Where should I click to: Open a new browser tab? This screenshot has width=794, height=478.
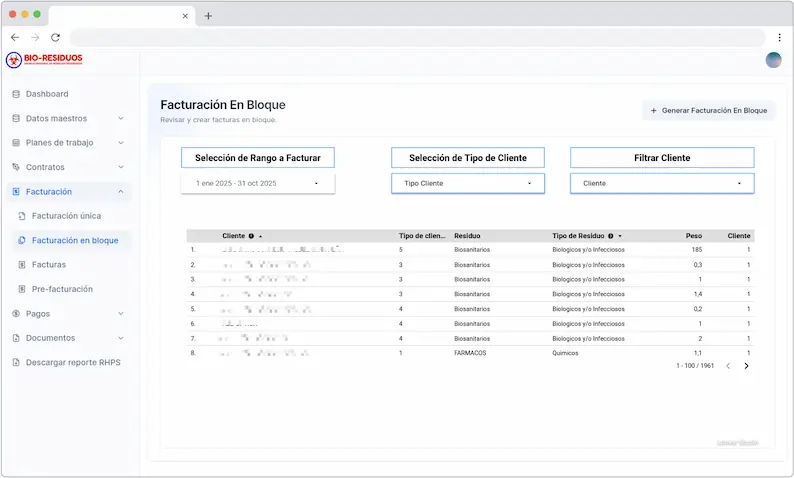coord(208,16)
